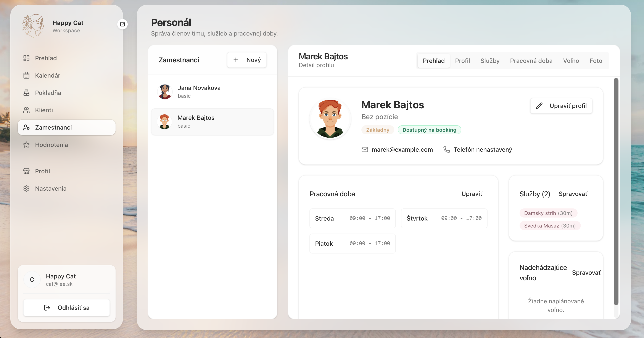Select the Foto tab

(596, 61)
